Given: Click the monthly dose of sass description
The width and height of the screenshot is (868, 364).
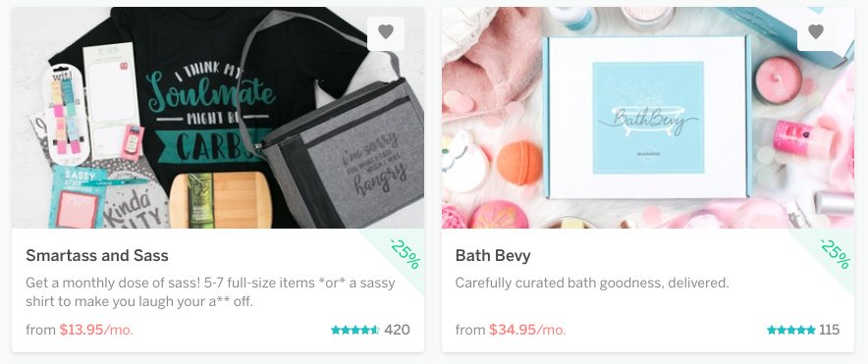Looking at the screenshot, I should coord(210,292).
